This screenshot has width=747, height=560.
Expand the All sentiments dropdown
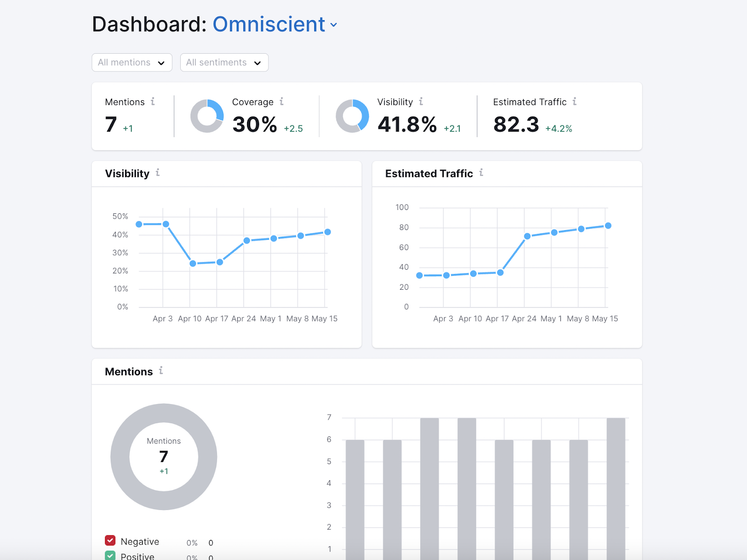224,63
